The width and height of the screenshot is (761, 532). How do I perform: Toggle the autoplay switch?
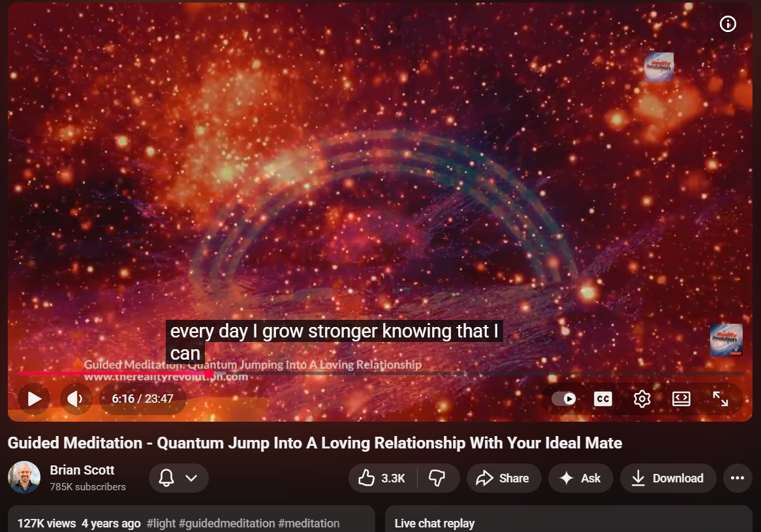564,399
